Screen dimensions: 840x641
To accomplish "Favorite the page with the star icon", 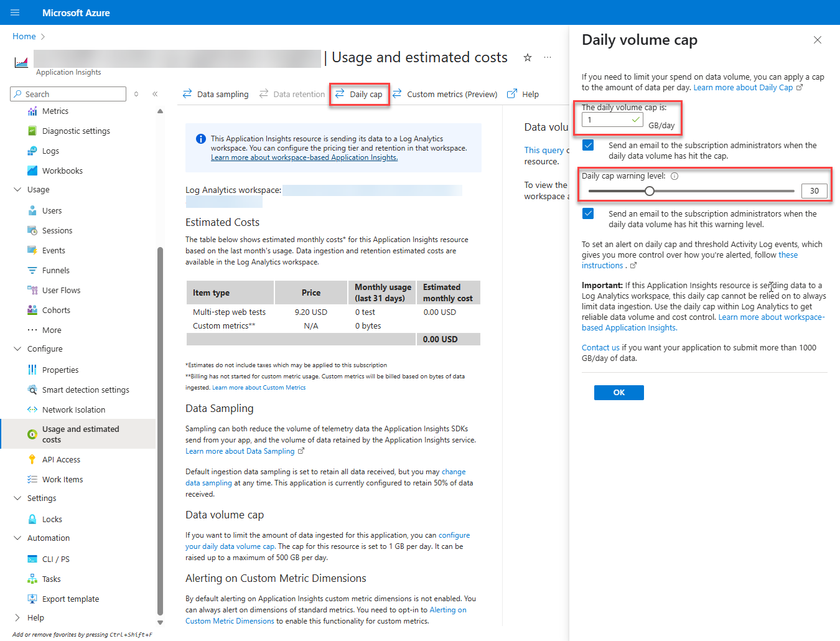I will [x=528, y=57].
